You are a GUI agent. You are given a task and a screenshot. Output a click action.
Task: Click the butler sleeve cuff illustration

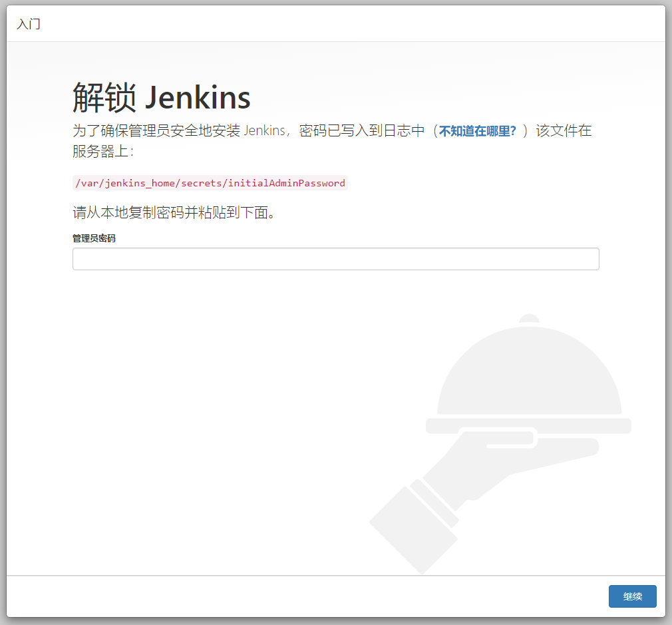pyautogui.click(x=413, y=526)
